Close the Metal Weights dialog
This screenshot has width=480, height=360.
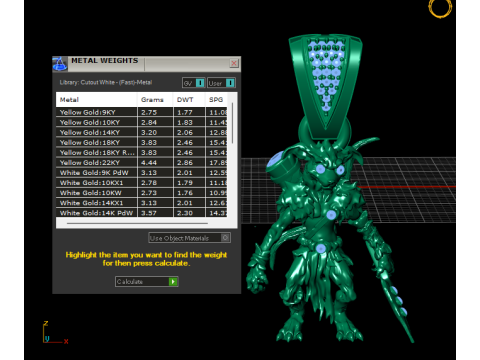234,63
